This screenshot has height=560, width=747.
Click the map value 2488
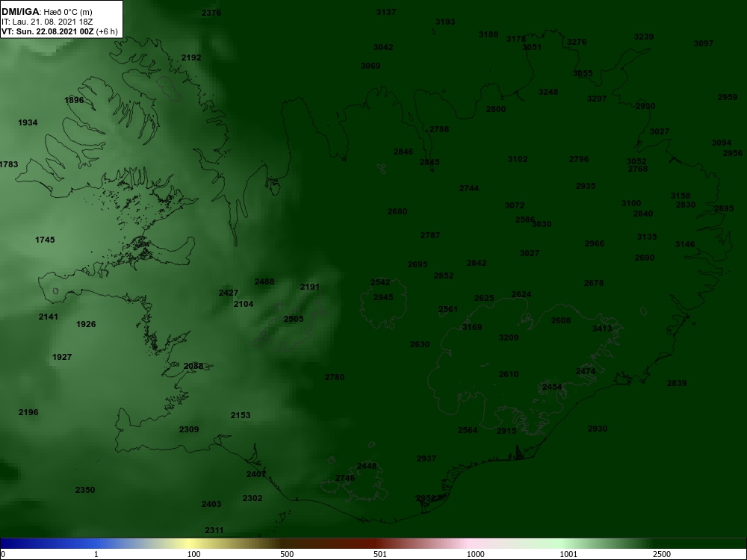click(264, 281)
